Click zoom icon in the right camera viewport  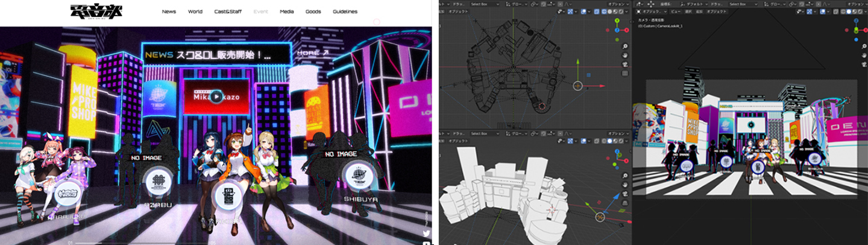tap(864, 46)
